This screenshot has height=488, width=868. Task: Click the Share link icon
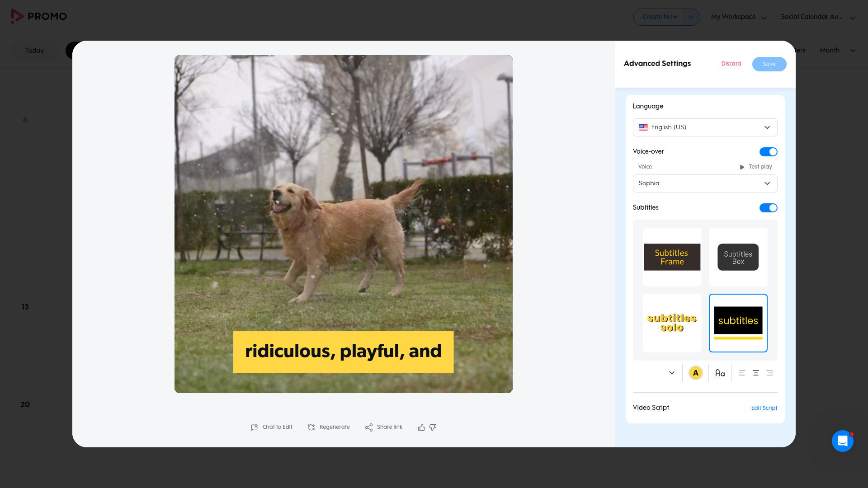pyautogui.click(x=369, y=427)
